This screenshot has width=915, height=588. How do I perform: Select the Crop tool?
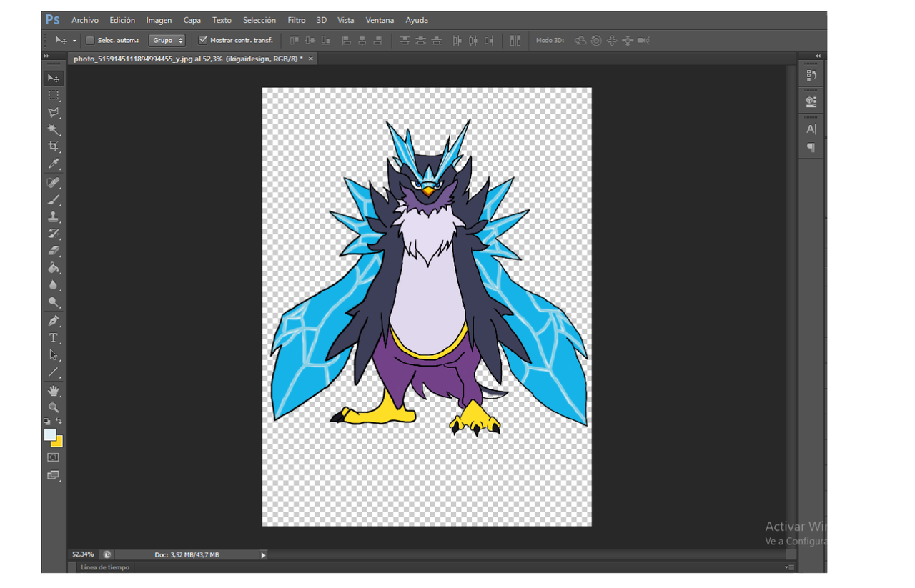pyautogui.click(x=54, y=146)
